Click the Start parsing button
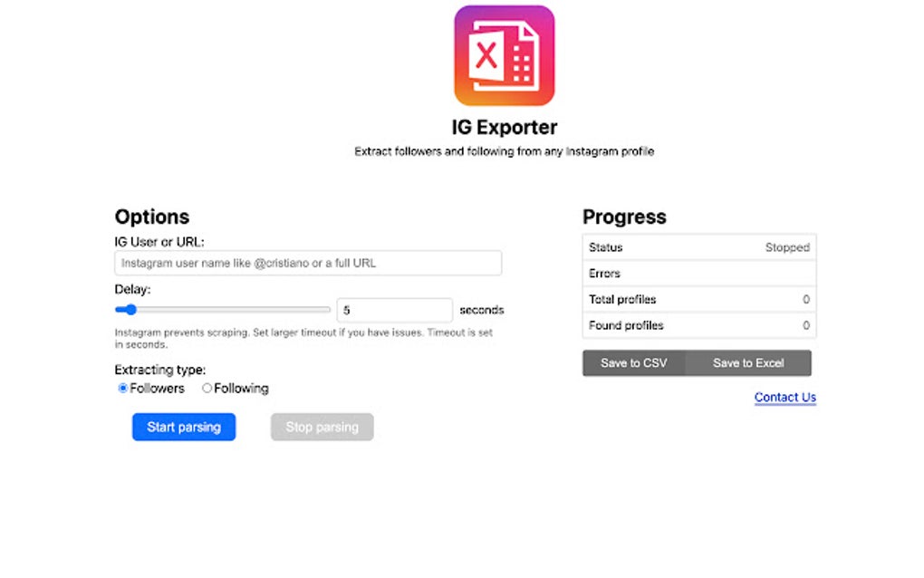Image resolution: width=924 pixels, height=578 pixels. pos(184,427)
